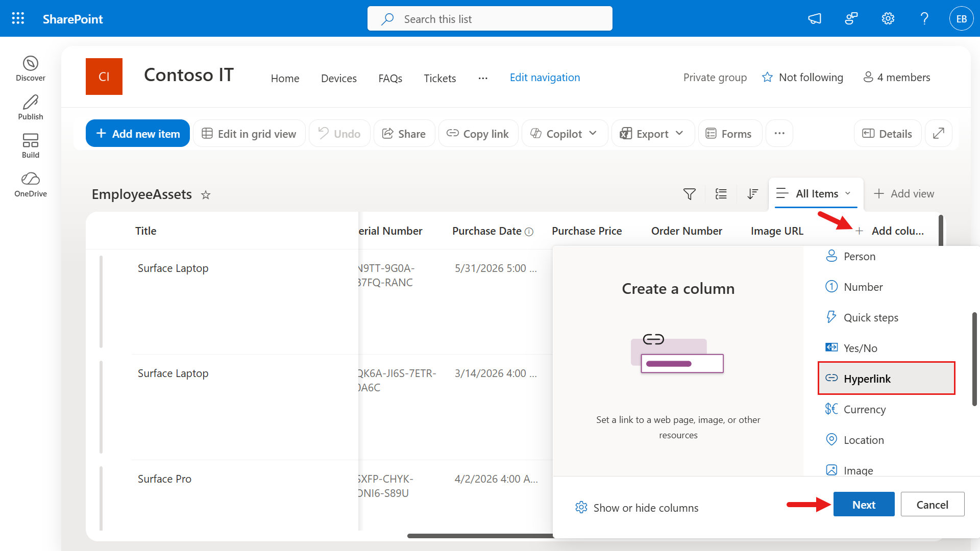Open the Title column header
The width and height of the screenshot is (980, 551).
click(145, 231)
